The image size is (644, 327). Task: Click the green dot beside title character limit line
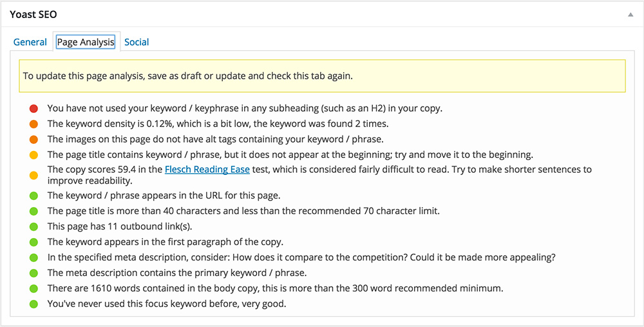click(33, 211)
